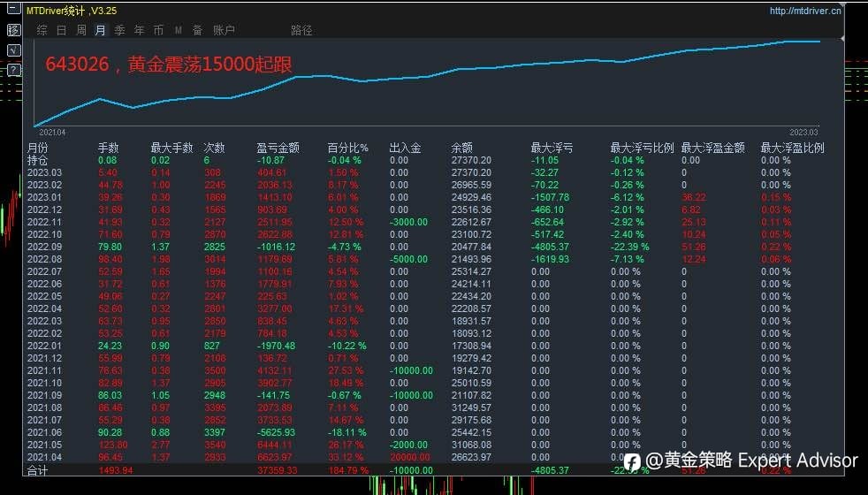The image size is (868, 495).
Task: Click profit-loss value -1016.12
Action: coord(277,247)
